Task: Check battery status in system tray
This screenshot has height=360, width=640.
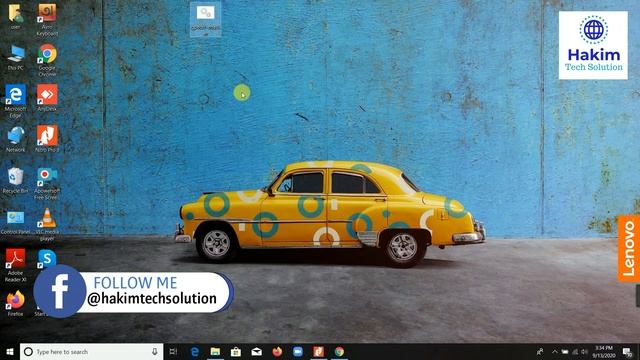Action: pyautogui.click(x=565, y=351)
